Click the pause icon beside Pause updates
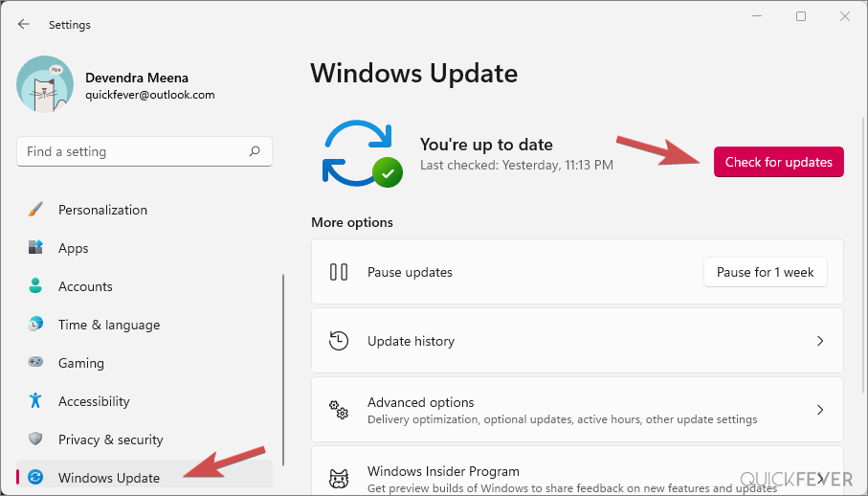 pyautogui.click(x=339, y=272)
